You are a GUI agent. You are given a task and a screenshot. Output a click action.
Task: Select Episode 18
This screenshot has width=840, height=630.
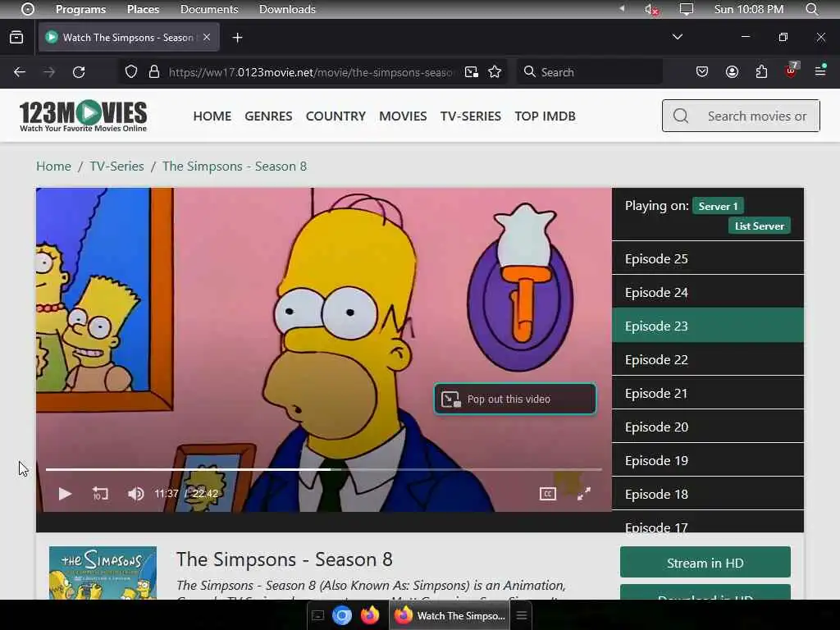pyautogui.click(x=708, y=494)
